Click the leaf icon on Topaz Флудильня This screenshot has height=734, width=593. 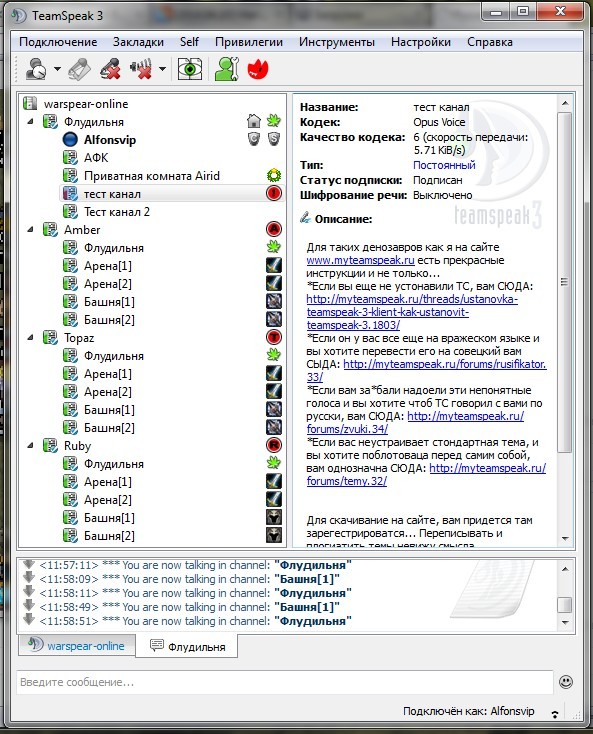(274, 355)
